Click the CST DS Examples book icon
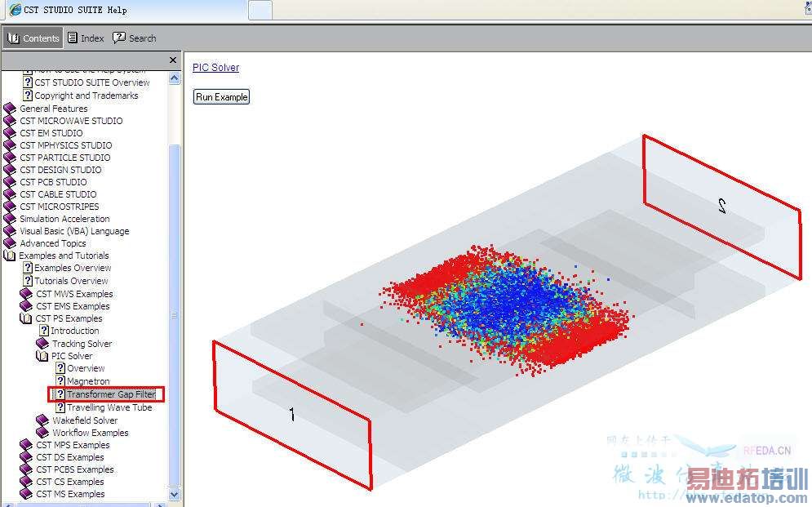Screen dimensions: 812x507 coord(26,457)
